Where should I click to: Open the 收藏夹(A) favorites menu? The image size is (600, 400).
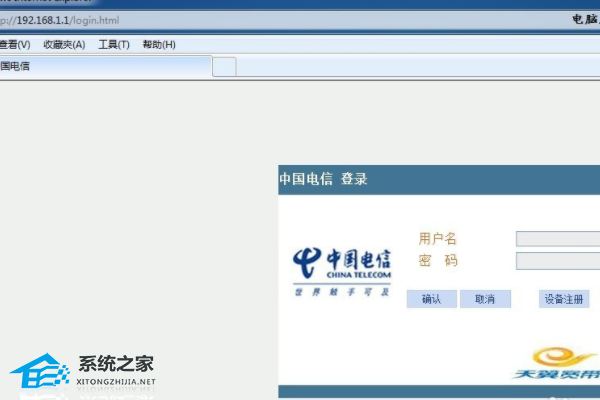pos(64,45)
